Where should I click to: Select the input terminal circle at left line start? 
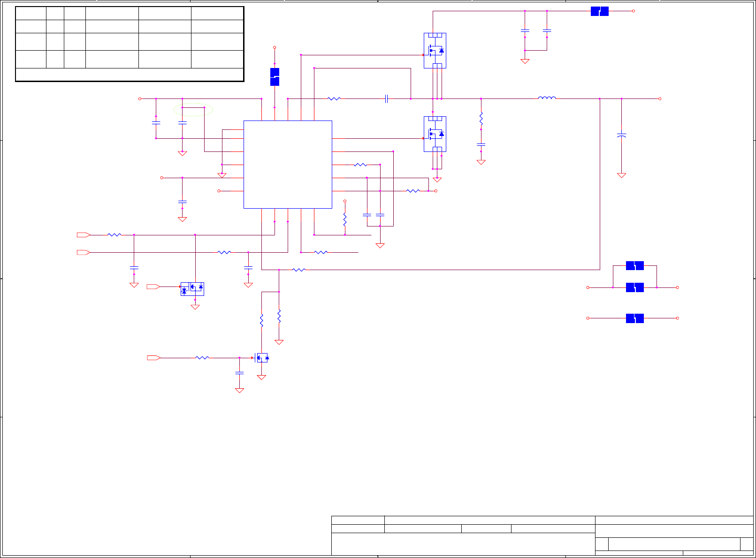coord(140,98)
